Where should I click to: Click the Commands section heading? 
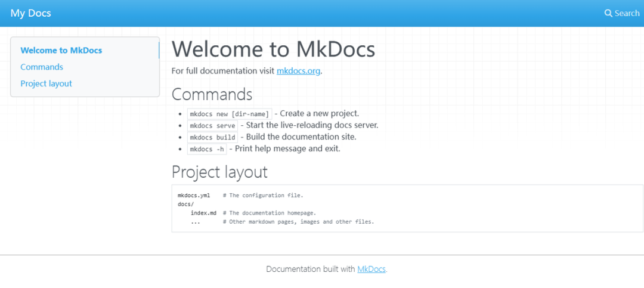pos(212,94)
